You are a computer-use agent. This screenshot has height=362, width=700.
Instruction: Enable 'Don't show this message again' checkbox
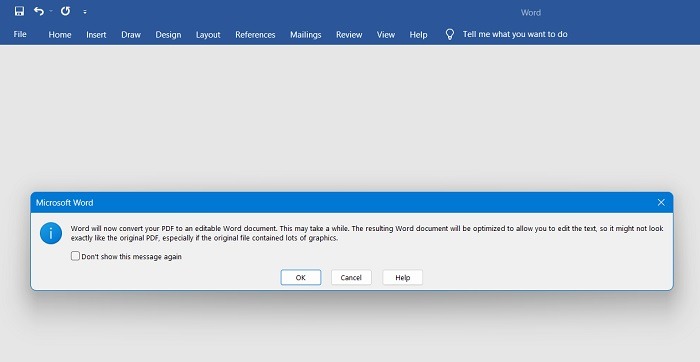pos(75,256)
